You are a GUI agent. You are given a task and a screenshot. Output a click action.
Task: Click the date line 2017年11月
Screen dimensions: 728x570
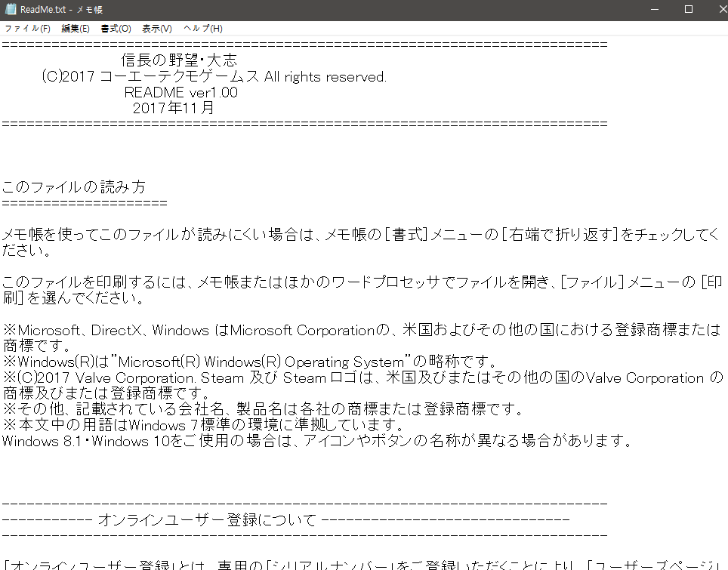coord(174,108)
